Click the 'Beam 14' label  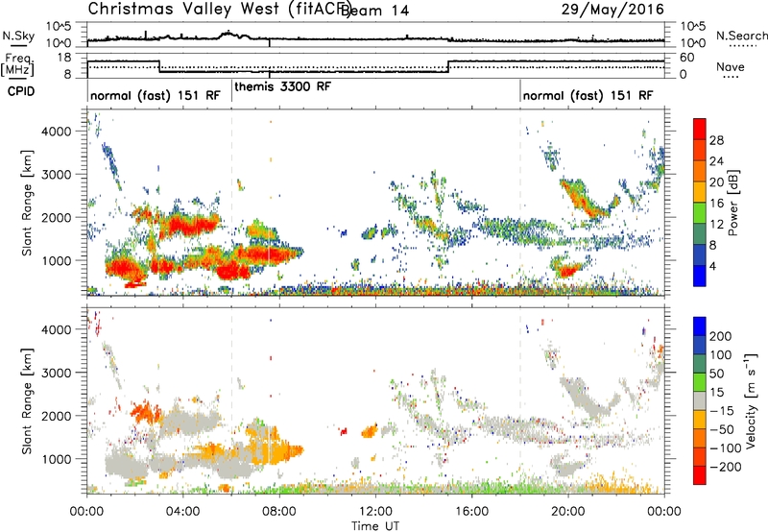click(374, 11)
